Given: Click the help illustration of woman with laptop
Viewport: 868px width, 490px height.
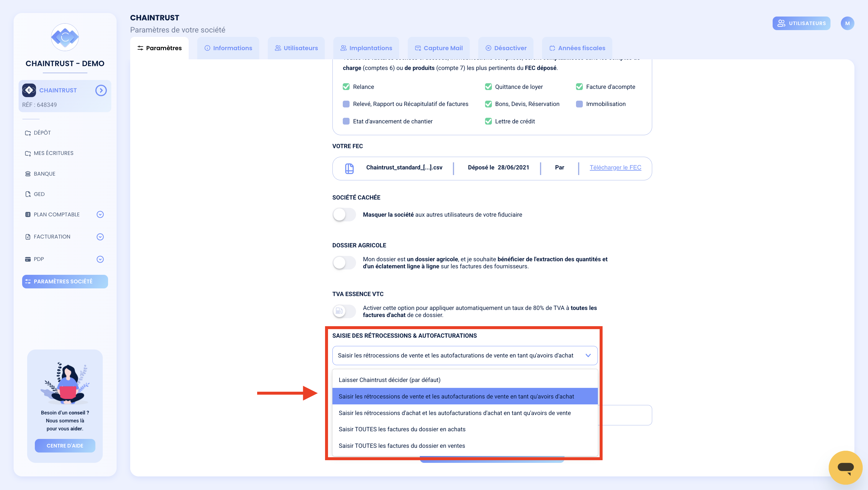Looking at the screenshot, I should click(x=65, y=383).
